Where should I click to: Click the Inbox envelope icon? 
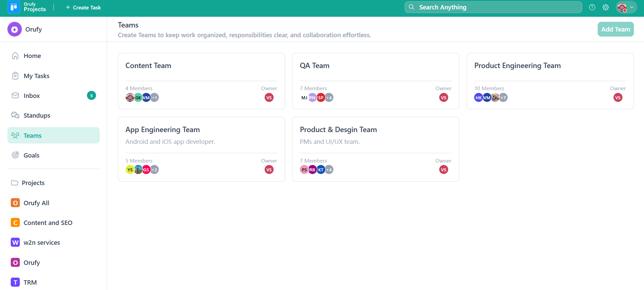point(15,96)
